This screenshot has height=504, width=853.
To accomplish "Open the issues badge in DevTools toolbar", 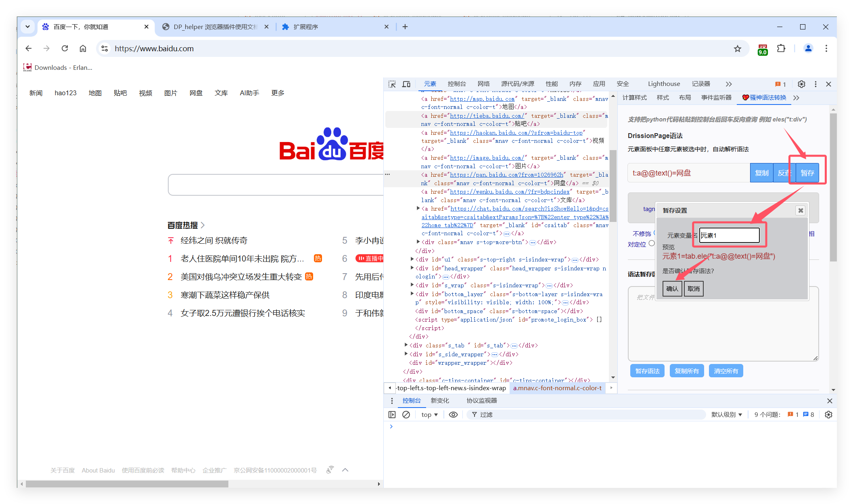I will [780, 84].
